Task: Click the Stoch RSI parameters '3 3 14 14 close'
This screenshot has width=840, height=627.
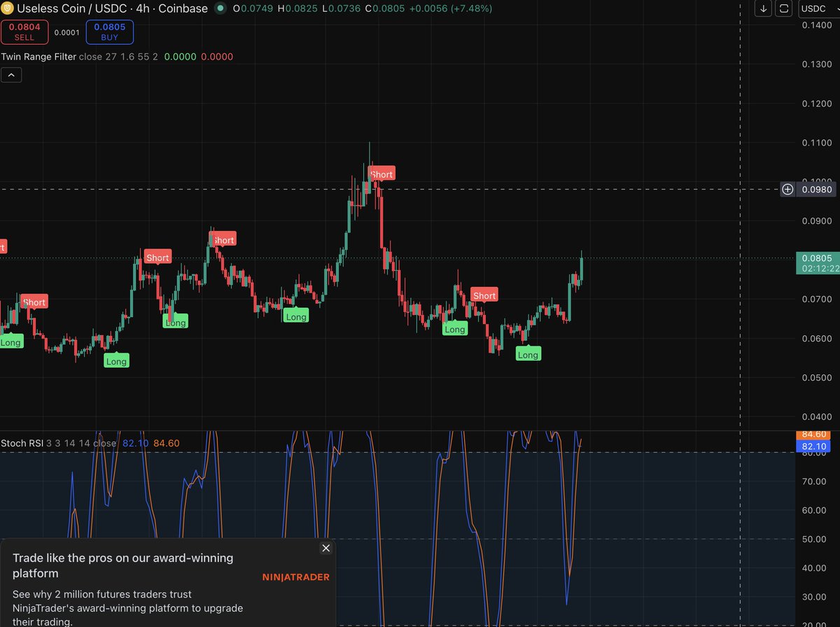Action: pos(81,443)
